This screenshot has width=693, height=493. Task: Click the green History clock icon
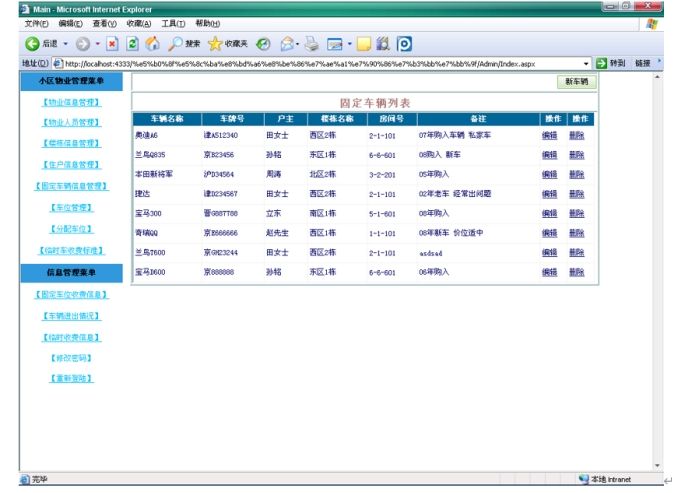pos(263,44)
